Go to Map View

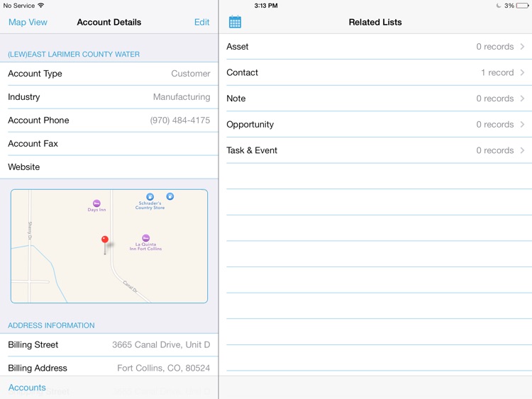point(28,22)
